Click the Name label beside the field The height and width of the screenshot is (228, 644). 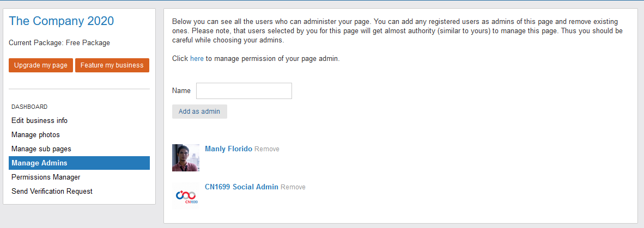pos(181,91)
